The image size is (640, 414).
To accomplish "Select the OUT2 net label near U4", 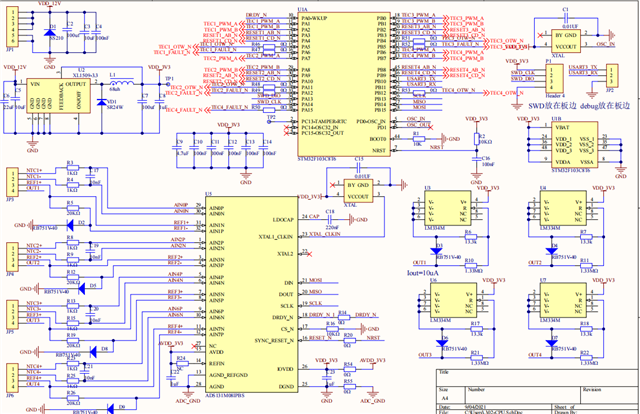I will (535, 263).
